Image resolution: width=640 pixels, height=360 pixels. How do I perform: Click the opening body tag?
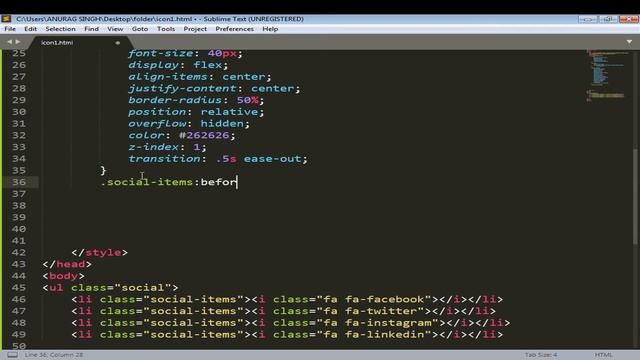[x=63, y=276]
